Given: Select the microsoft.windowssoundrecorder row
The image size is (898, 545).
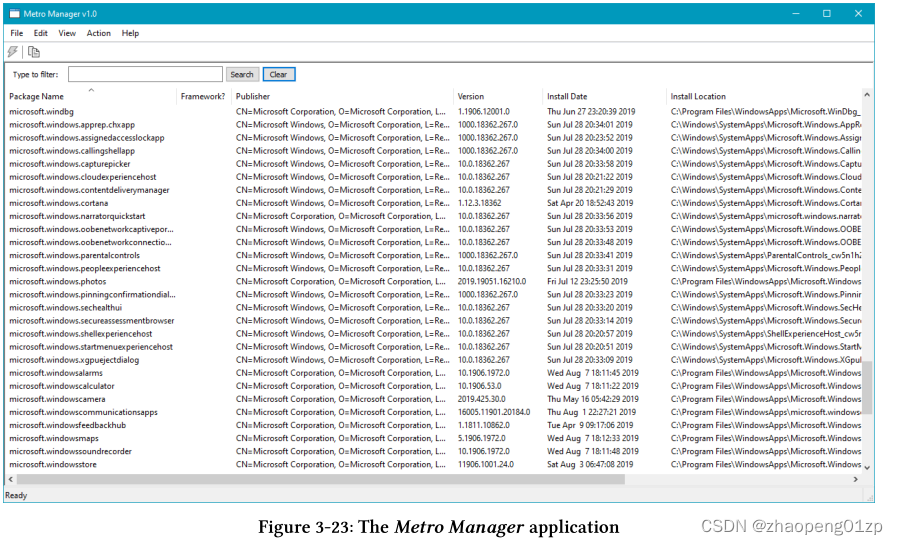Looking at the screenshot, I should (x=434, y=452).
